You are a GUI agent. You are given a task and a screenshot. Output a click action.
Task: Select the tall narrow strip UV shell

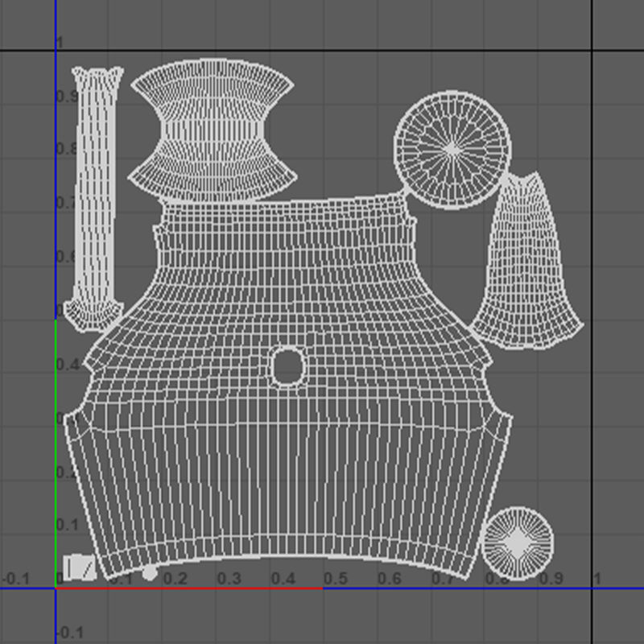[x=94, y=199]
